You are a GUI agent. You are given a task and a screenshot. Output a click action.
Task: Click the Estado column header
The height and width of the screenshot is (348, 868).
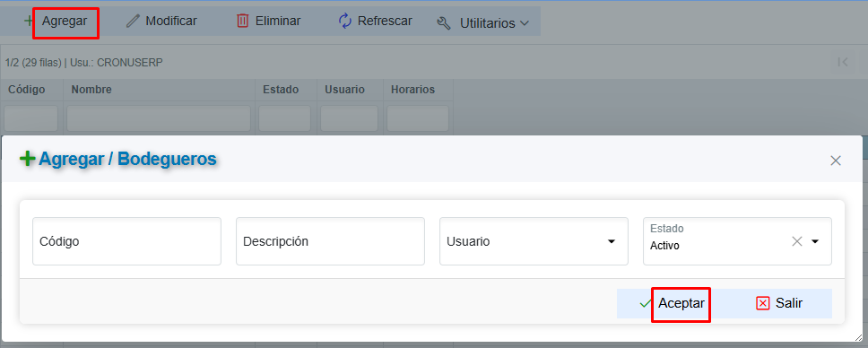[281, 89]
